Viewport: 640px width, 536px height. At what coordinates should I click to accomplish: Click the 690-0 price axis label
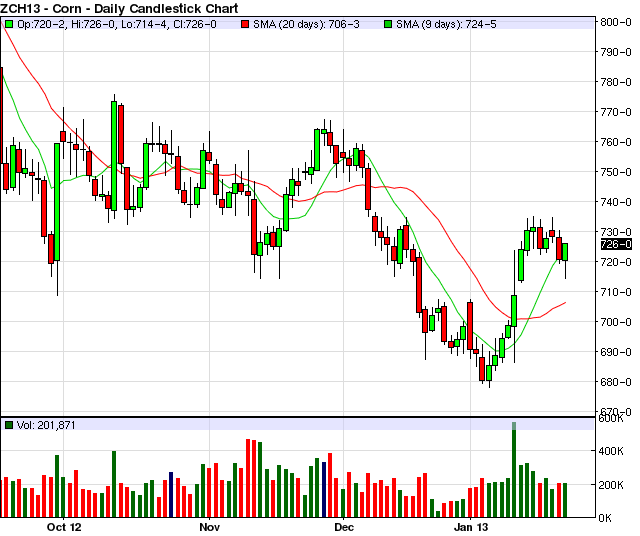tap(616, 352)
